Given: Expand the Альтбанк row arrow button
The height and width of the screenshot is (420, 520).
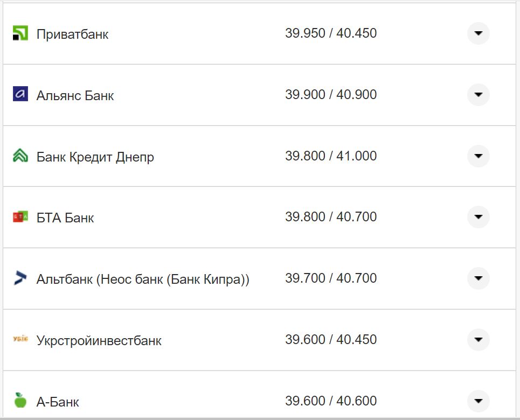Looking at the screenshot, I should tap(478, 278).
